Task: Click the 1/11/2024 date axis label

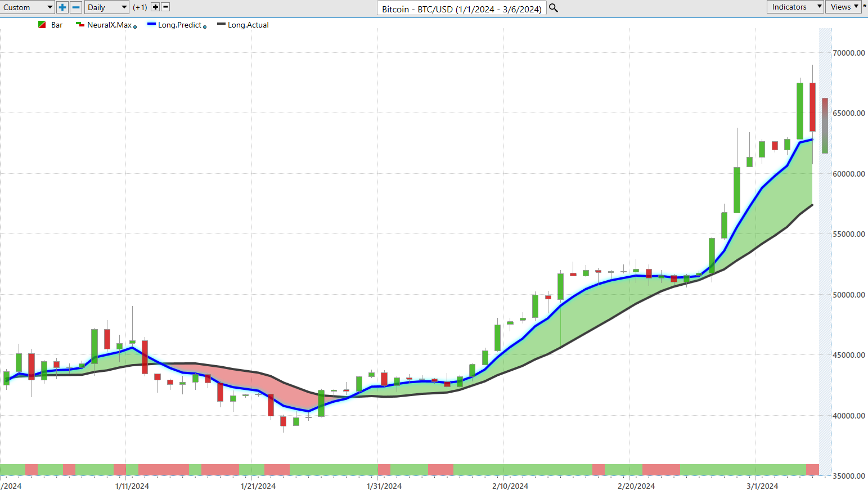Action: coord(132,486)
